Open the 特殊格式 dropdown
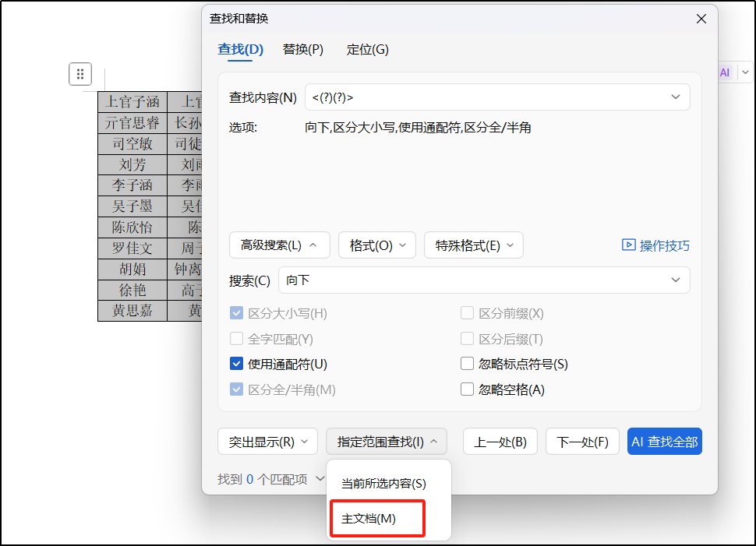 (473, 245)
